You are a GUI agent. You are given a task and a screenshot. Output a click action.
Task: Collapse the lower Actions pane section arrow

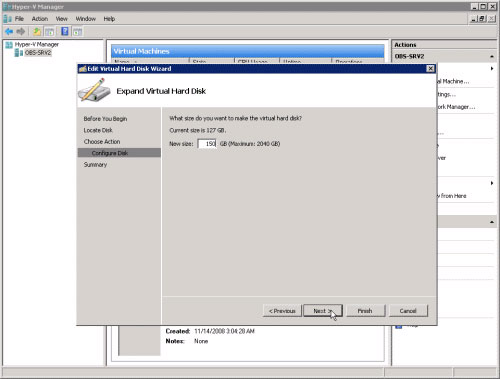pyautogui.click(x=492, y=222)
